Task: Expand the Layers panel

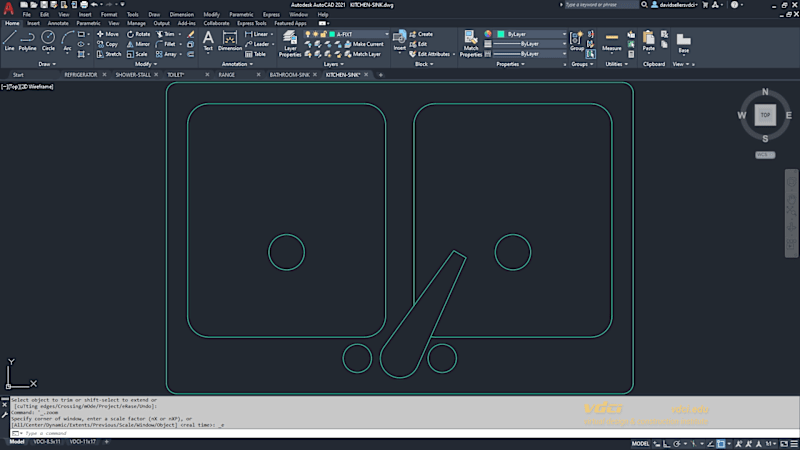Action: pos(334,64)
